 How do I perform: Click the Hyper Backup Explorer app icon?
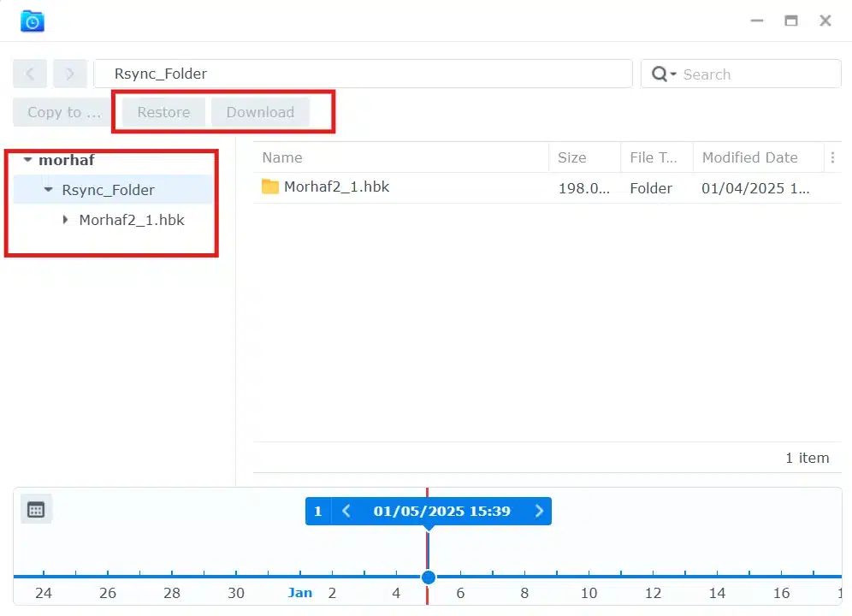33,21
